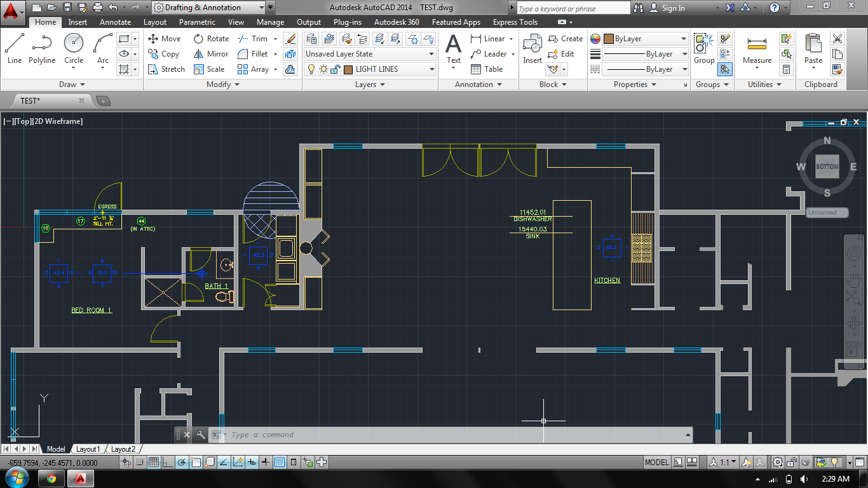Viewport: 868px width, 488px height.
Task: Click the Sign In button
Action: (673, 8)
